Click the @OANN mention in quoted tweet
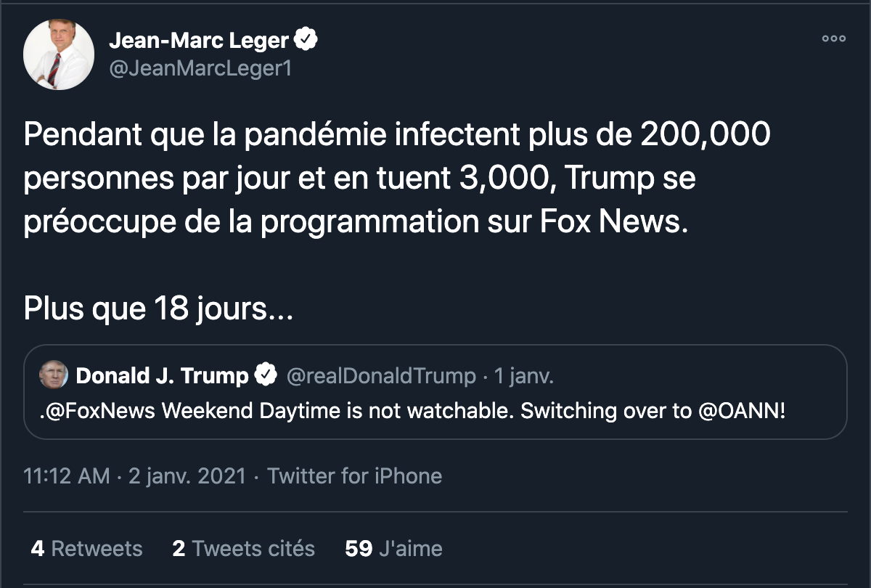Image resolution: width=871 pixels, height=588 pixels. pyautogui.click(x=739, y=411)
